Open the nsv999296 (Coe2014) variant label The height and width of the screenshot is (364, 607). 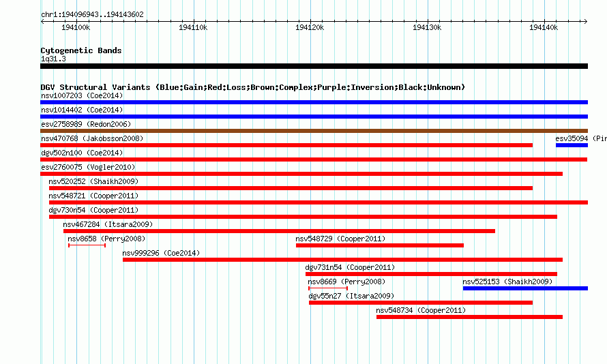point(161,253)
